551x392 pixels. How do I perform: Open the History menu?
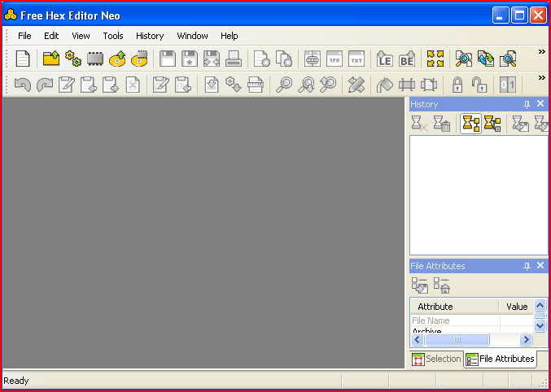pyautogui.click(x=150, y=36)
